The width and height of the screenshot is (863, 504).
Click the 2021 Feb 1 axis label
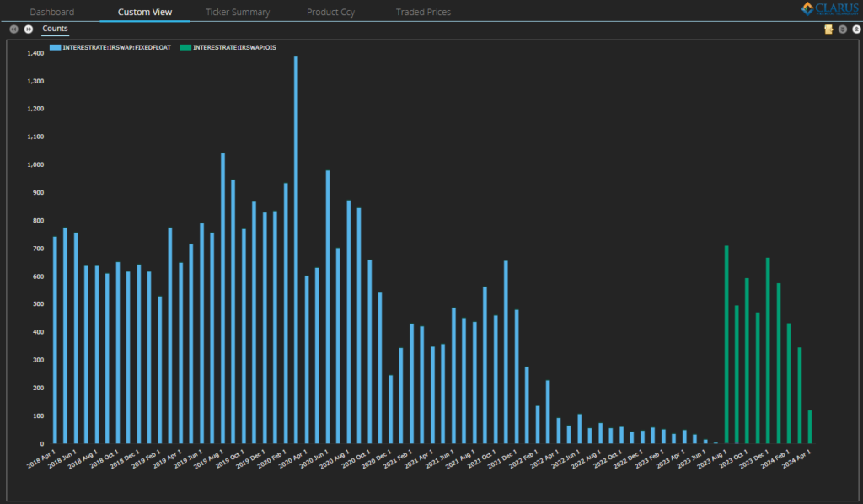(x=398, y=458)
